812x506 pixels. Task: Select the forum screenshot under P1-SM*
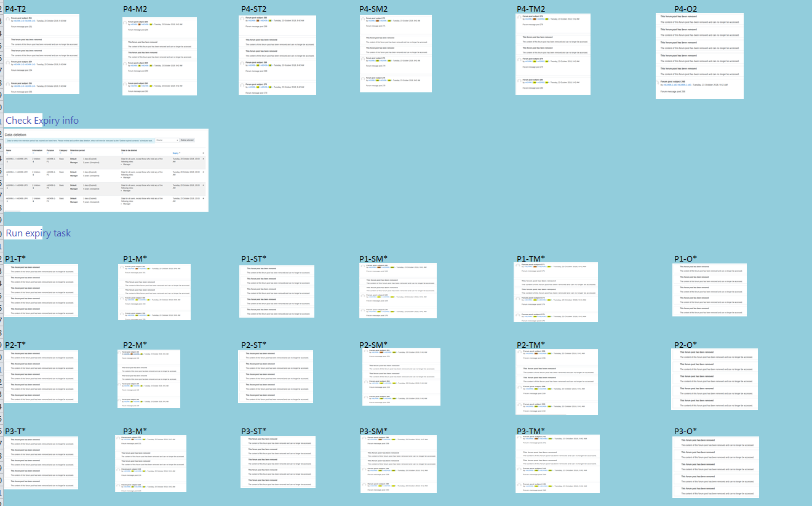pyautogui.click(x=398, y=291)
